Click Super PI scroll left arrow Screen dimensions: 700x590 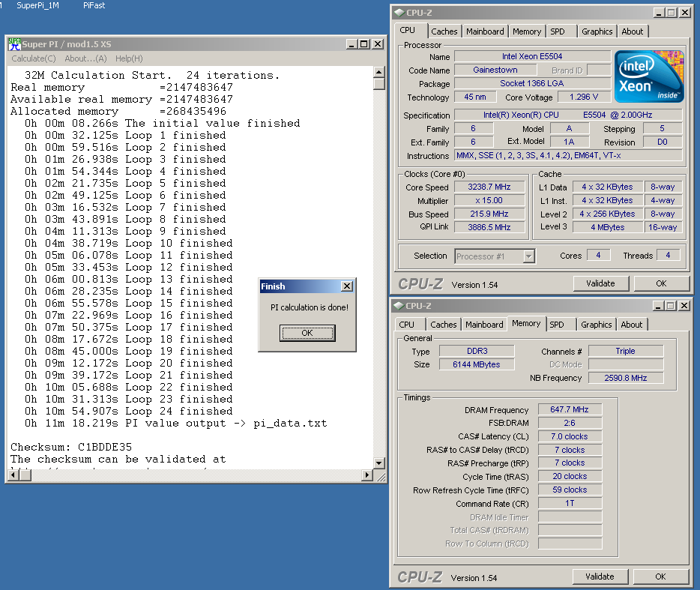(x=13, y=475)
